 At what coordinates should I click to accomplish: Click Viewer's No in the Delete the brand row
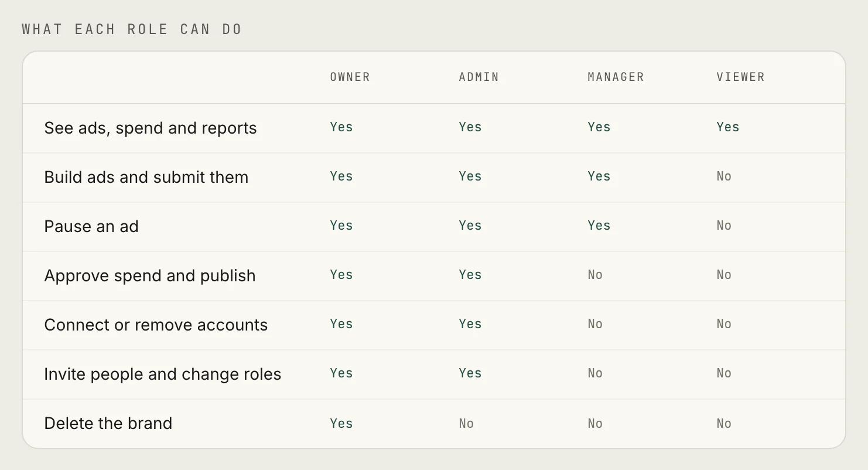[724, 424]
